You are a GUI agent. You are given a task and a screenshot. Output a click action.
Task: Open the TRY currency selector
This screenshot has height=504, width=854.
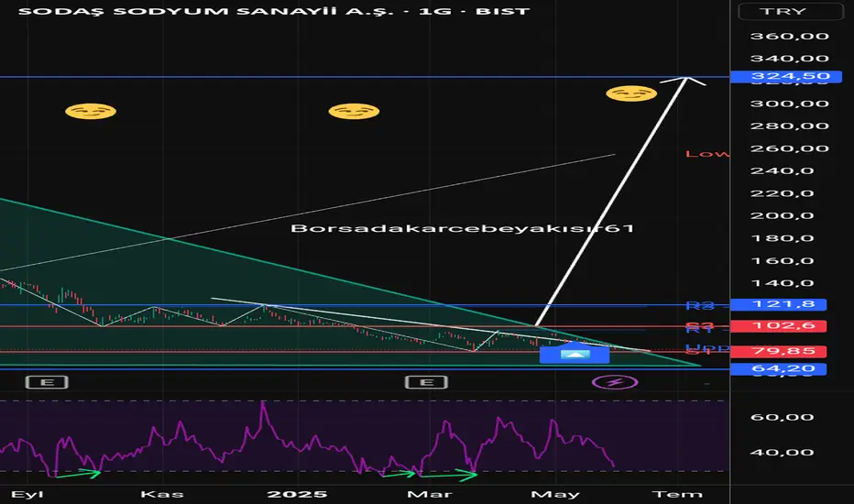coord(790,11)
